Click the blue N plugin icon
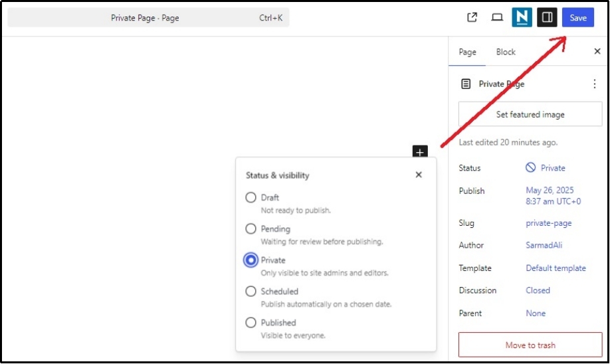 522,17
